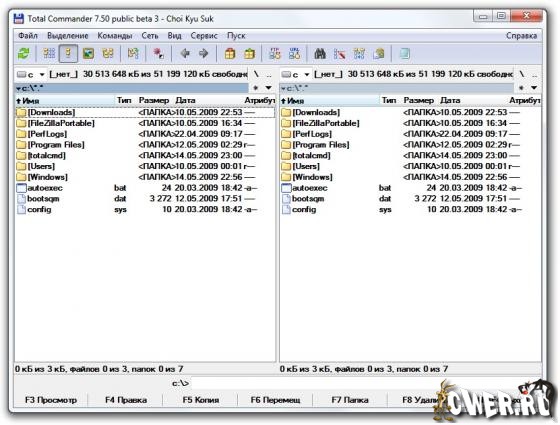Select bootsqm dat file in right panel

[x=410, y=199]
